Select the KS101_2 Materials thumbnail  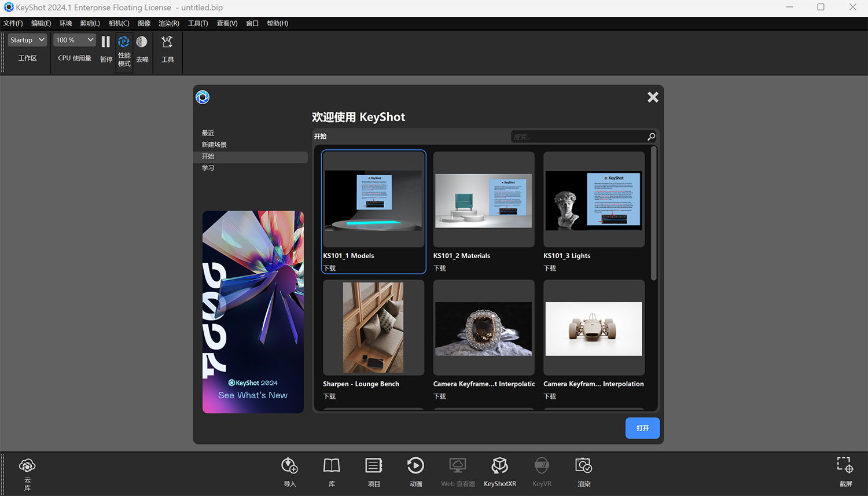(x=484, y=200)
